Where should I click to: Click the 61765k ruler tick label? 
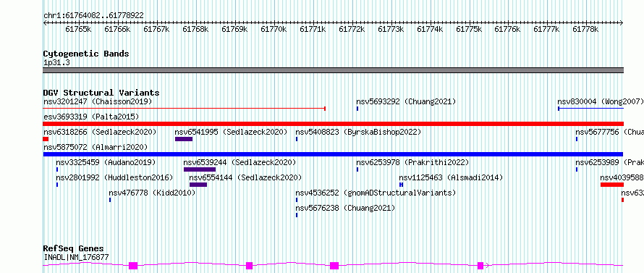[x=78, y=29]
